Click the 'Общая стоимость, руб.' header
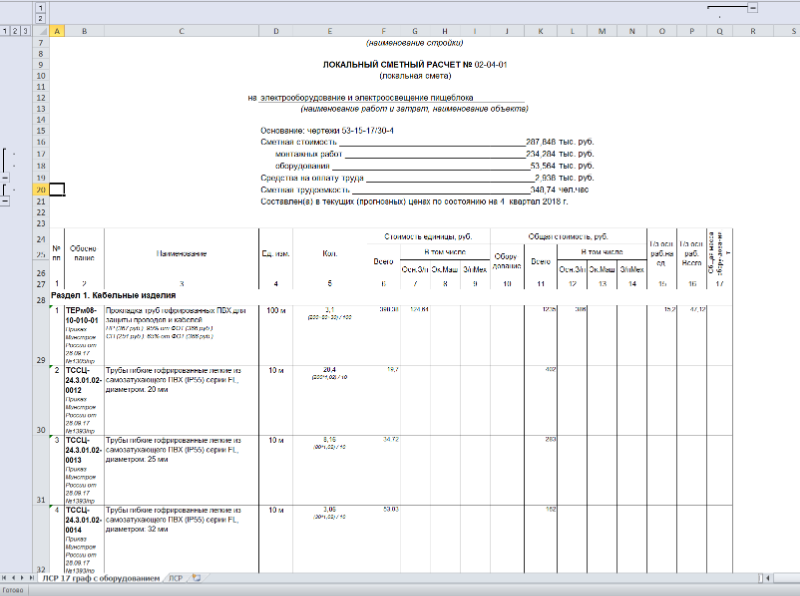The image size is (800, 596). [x=568, y=237]
